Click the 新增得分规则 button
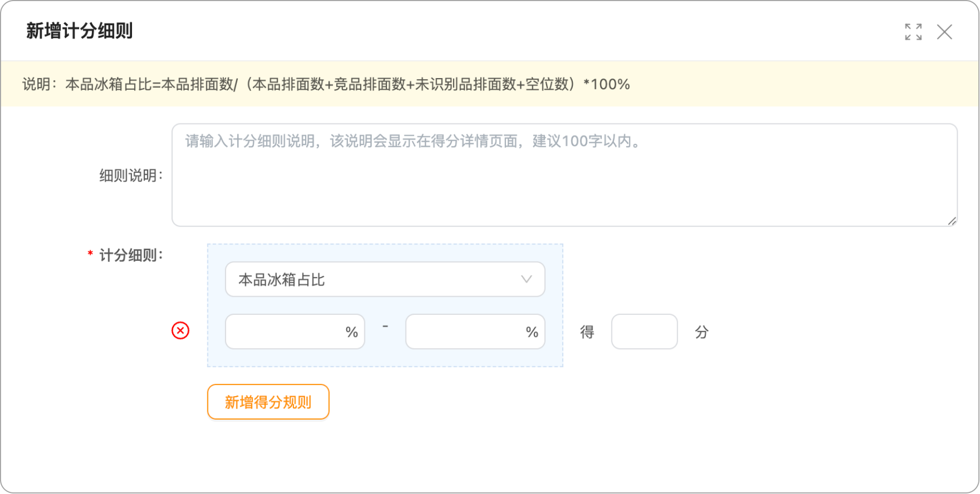 268,402
